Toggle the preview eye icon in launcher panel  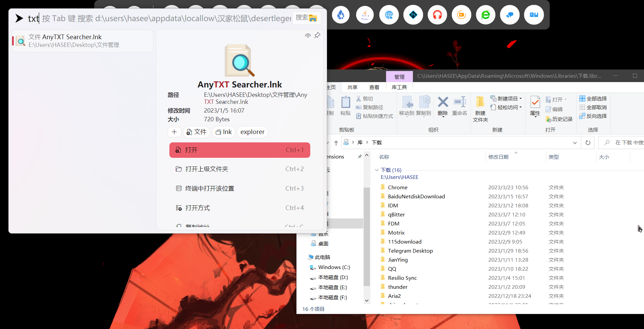[308, 36]
